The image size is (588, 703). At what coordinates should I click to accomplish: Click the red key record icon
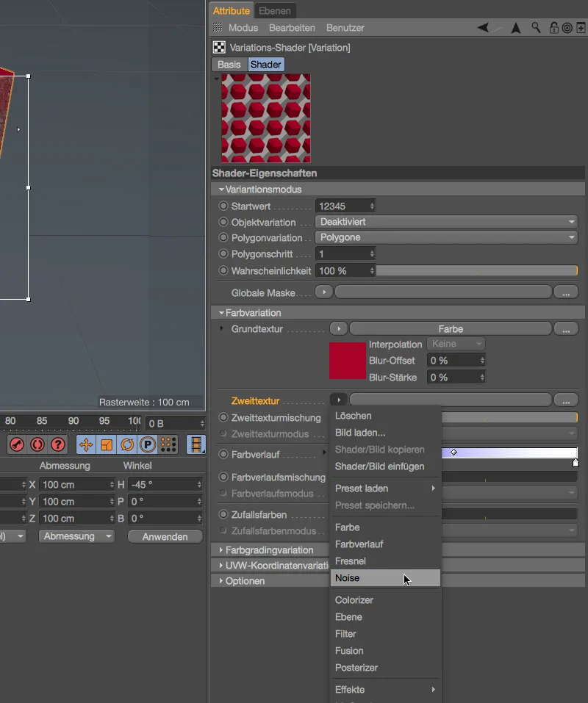coord(17,444)
